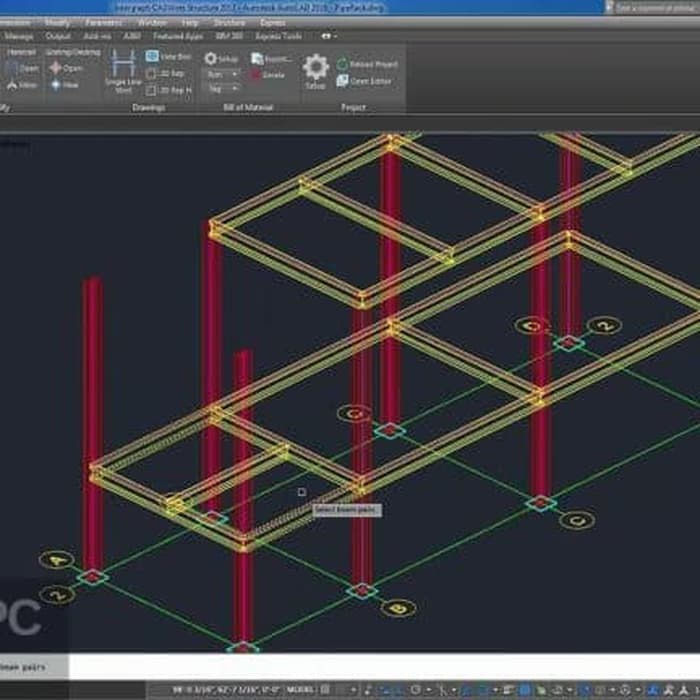Expand the Drawings panel title
The width and height of the screenshot is (700, 700).
(148, 107)
